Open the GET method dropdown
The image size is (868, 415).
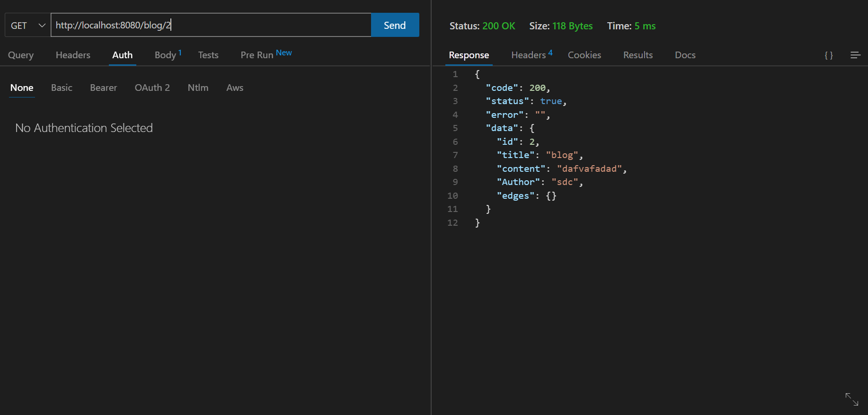coord(28,25)
